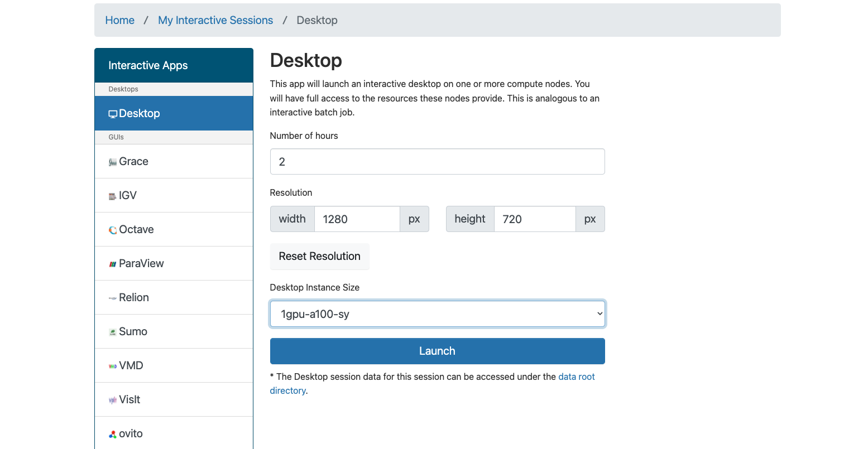This screenshot has width=868, height=449.
Task: Open ovito from the sidebar
Action: click(x=174, y=433)
